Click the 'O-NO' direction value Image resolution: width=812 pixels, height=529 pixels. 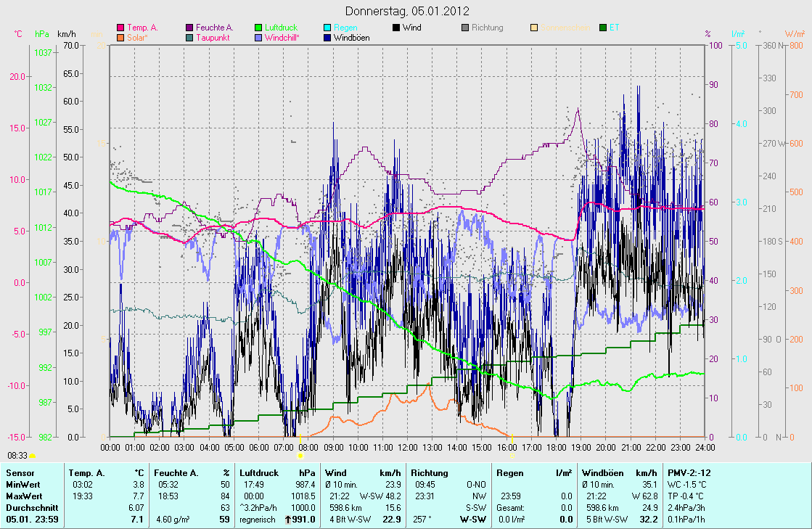[477, 485]
